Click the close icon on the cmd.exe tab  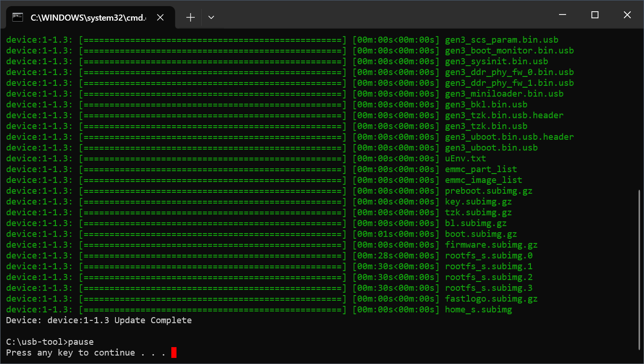(x=160, y=17)
